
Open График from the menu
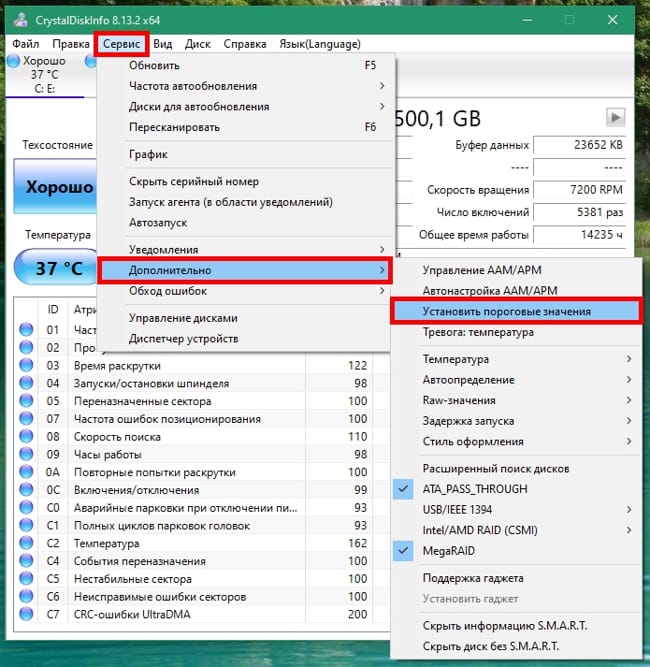(x=244, y=154)
